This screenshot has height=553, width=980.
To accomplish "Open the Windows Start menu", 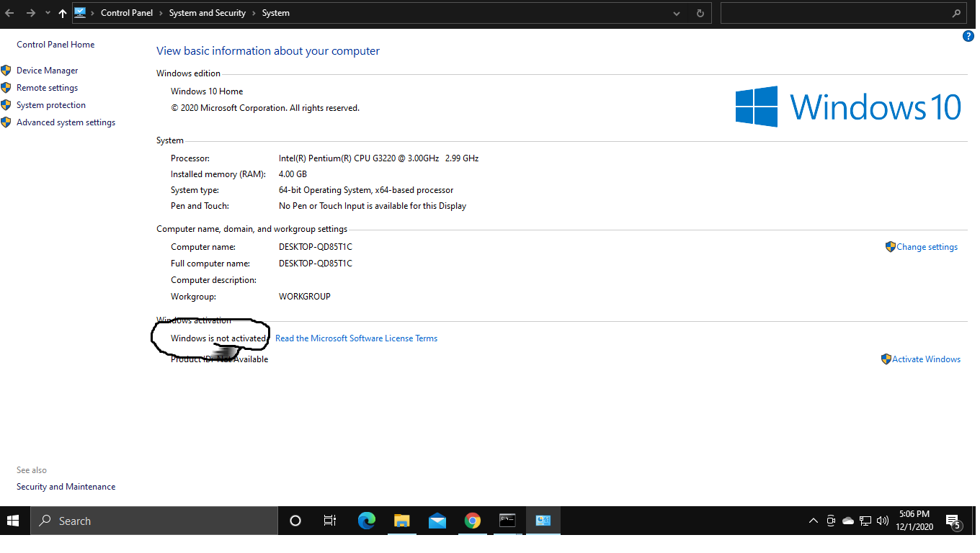I will tap(14, 521).
